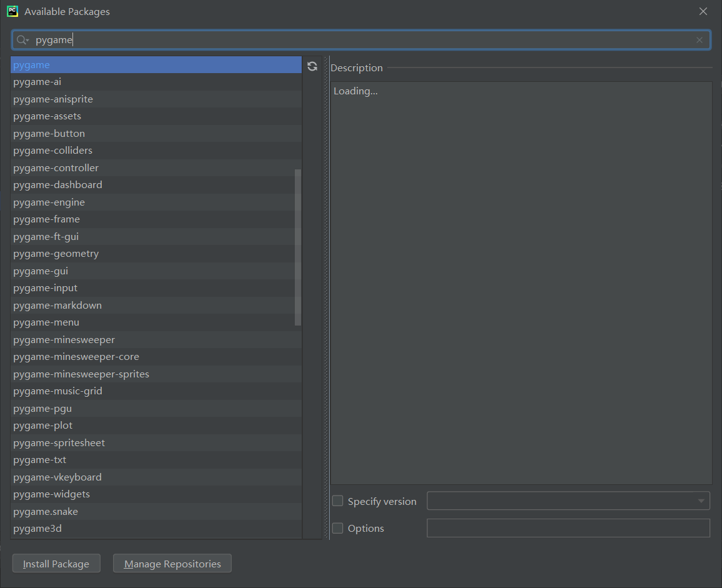Image resolution: width=722 pixels, height=588 pixels.
Task: Select pygame.snake package
Action: 156,512
